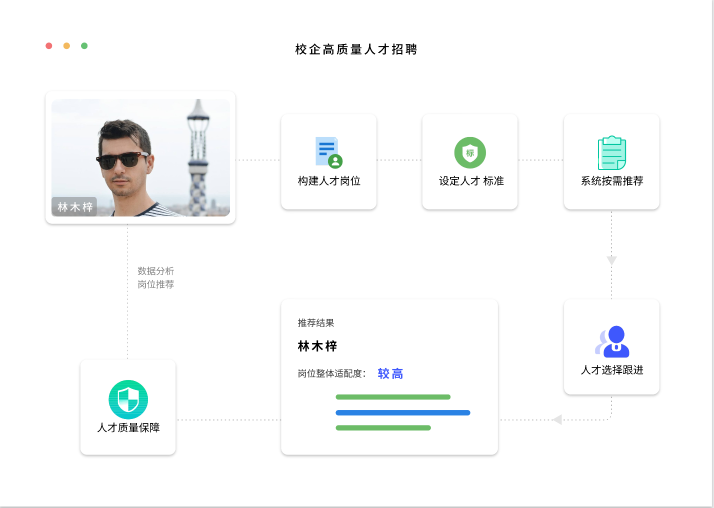The image size is (714, 508).
Task: Select the 人才质量保障 label
Action: tap(128, 427)
